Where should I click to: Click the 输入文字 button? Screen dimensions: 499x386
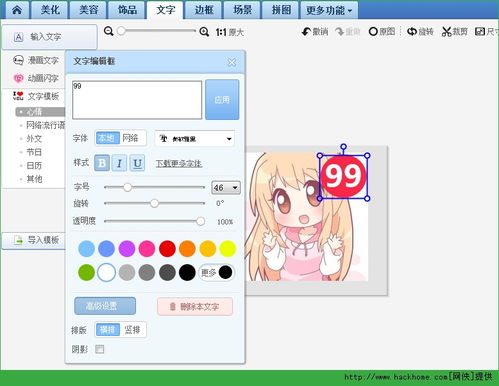tap(50, 37)
